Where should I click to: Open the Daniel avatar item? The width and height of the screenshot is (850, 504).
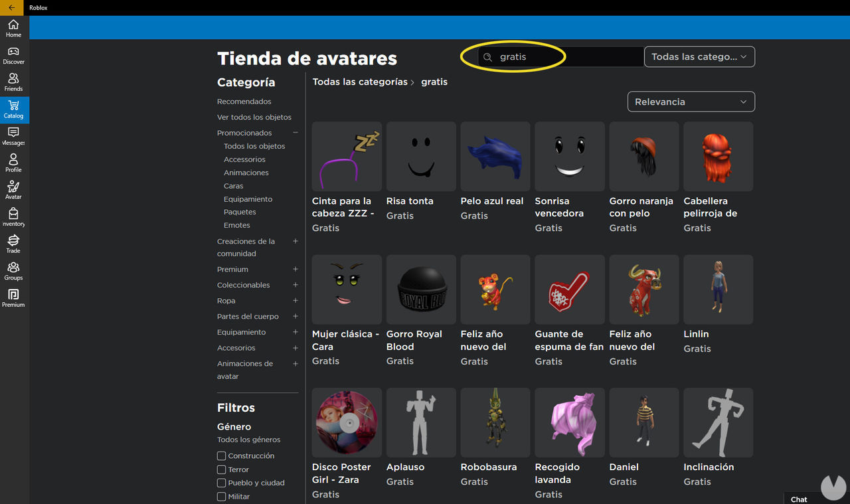click(644, 438)
